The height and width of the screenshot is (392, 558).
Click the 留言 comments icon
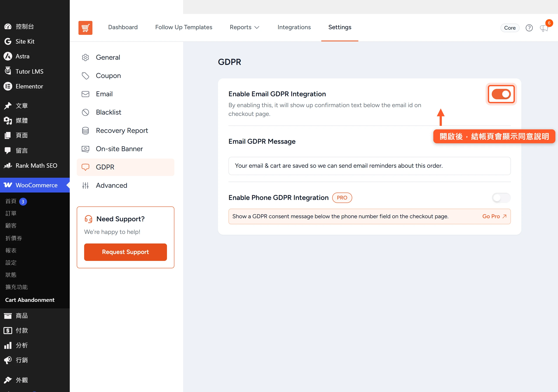click(x=8, y=150)
